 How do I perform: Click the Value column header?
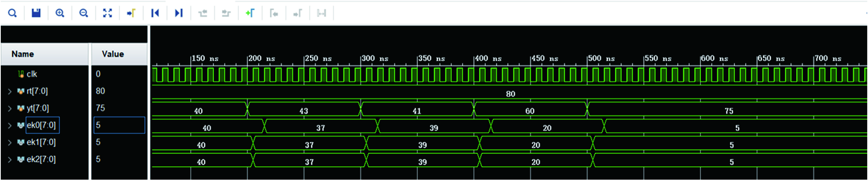point(119,54)
